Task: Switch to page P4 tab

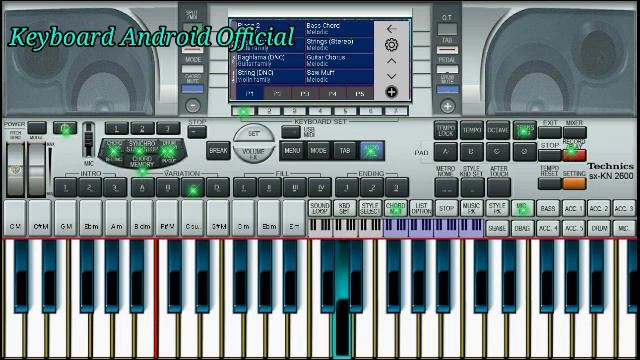Action: [x=332, y=93]
